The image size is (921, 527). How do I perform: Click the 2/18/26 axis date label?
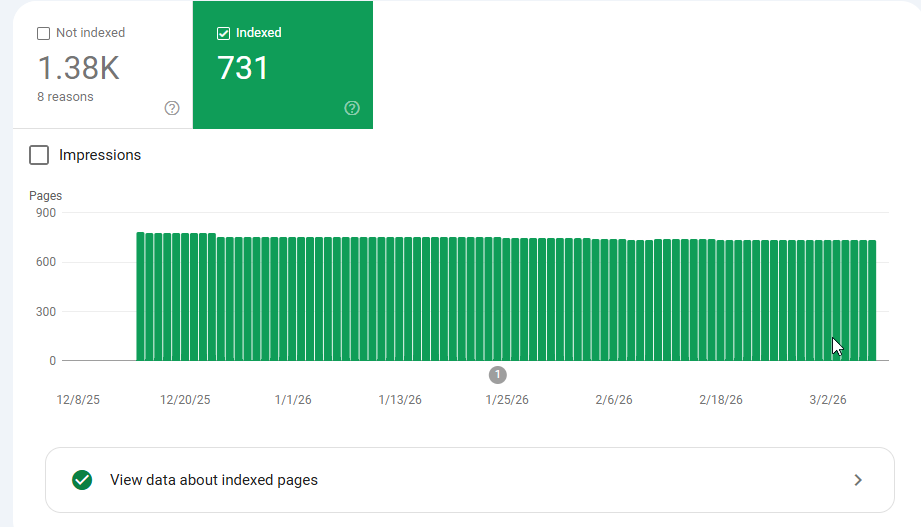click(721, 400)
